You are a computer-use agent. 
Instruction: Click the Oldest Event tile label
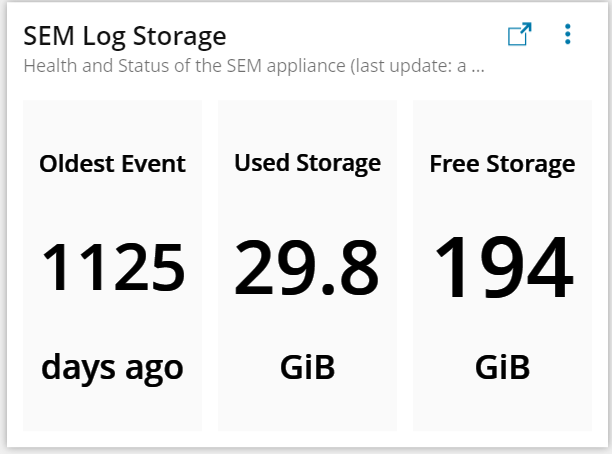click(x=112, y=164)
